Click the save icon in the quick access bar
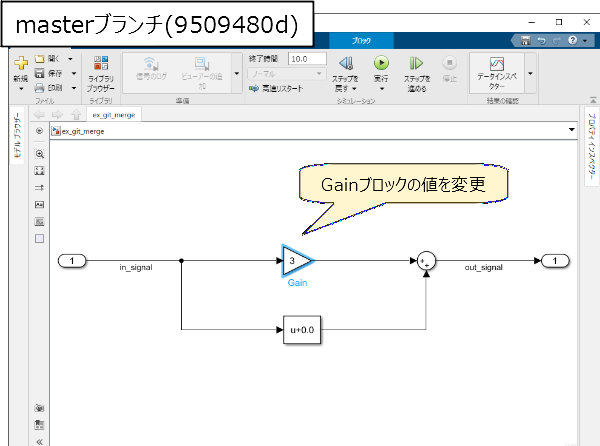This screenshot has height=446, width=600. (x=526, y=40)
